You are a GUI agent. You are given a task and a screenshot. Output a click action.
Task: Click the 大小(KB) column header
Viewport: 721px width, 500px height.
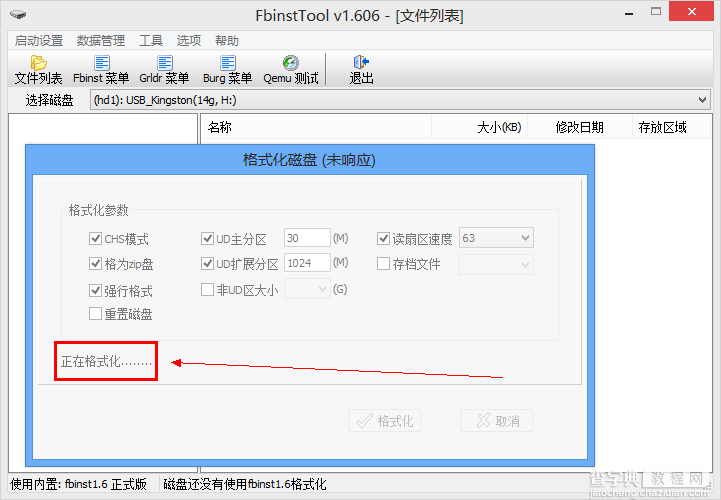click(480, 127)
